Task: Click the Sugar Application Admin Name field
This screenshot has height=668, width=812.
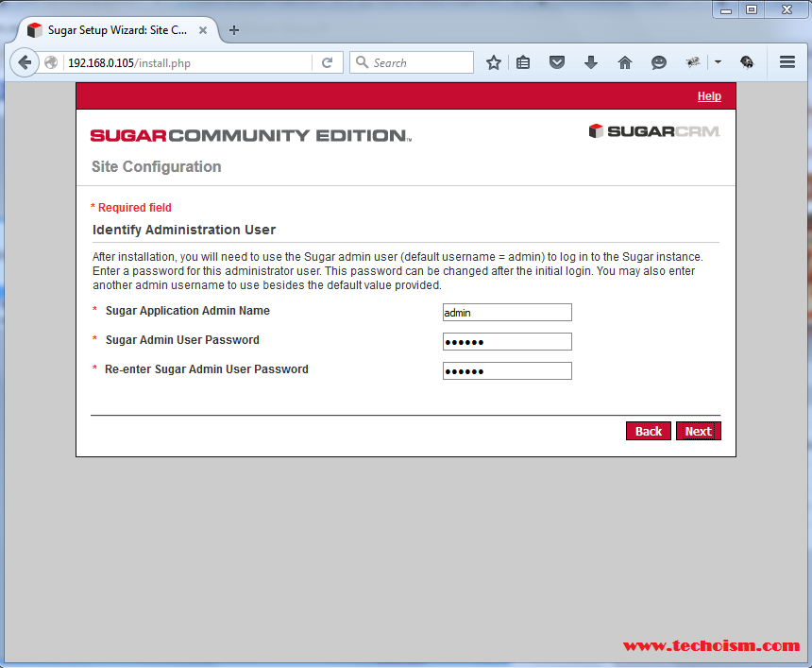Action: 507,313
